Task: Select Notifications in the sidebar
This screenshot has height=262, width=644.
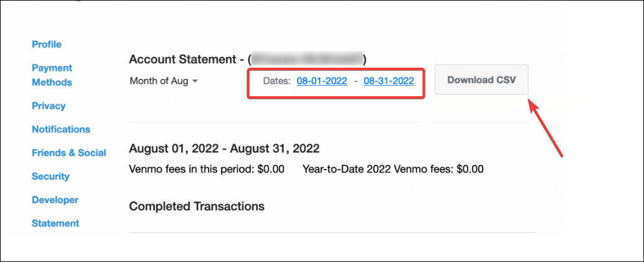Action: (61, 129)
